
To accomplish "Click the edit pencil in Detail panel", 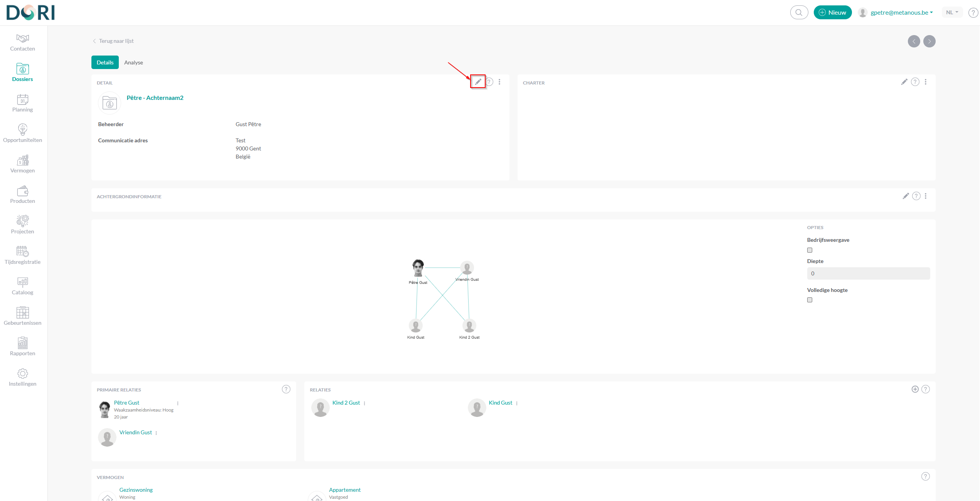I will (x=478, y=82).
